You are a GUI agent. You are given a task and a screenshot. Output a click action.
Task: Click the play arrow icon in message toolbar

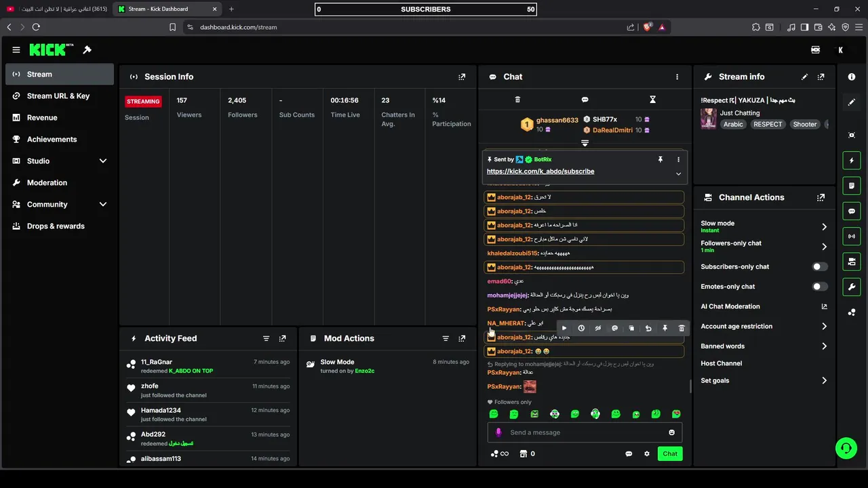(x=564, y=328)
